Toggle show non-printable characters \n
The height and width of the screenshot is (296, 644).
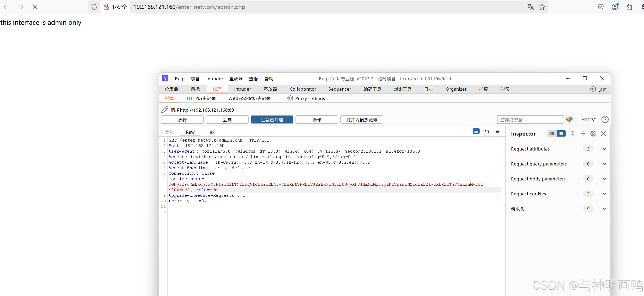tap(487, 131)
